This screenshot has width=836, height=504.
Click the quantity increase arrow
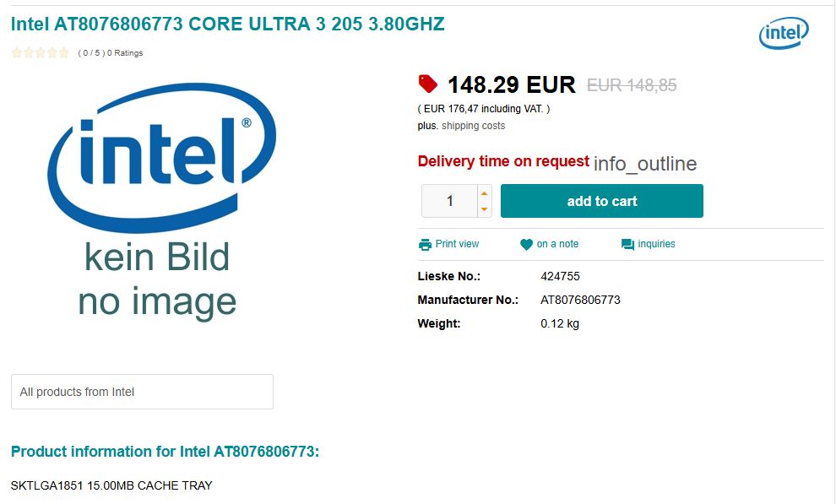pyautogui.click(x=483, y=194)
